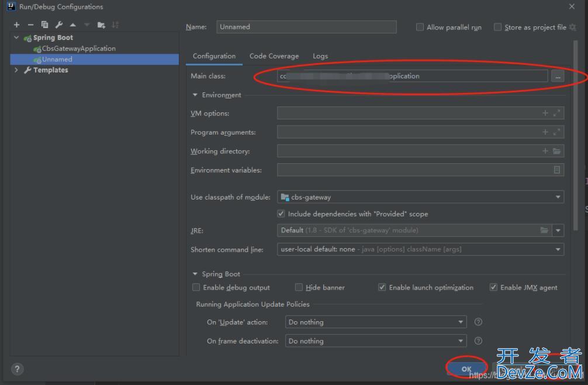This screenshot has width=588, height=385.
Task: Click into the Main class field
Action: (x=413, y=76)
